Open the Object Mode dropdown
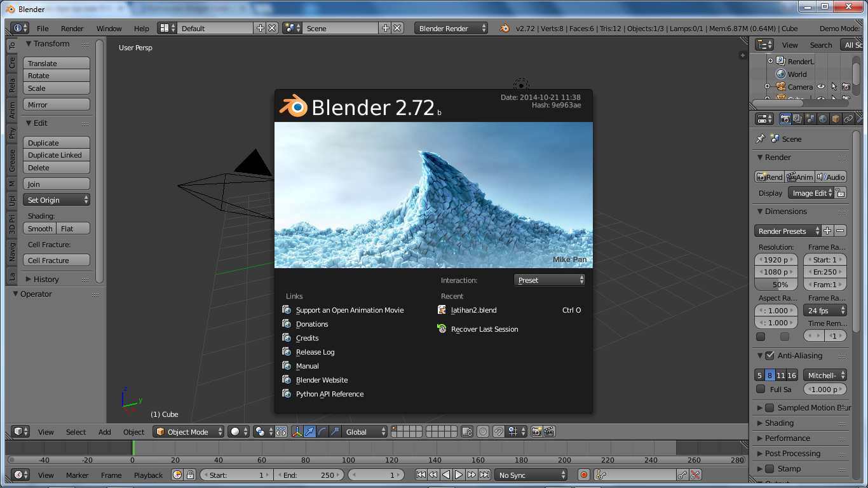Screen dimensions: 868x488 pos(189,431)
